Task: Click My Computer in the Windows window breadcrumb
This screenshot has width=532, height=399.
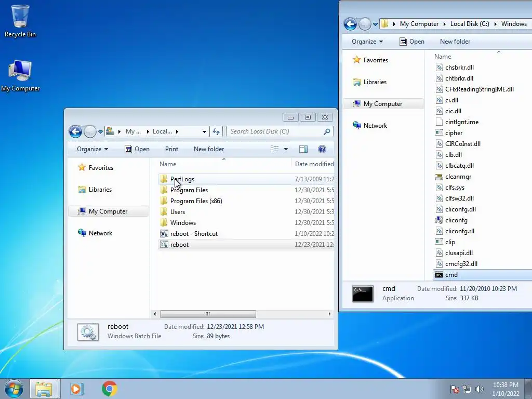Action: (x=419, y=24)
